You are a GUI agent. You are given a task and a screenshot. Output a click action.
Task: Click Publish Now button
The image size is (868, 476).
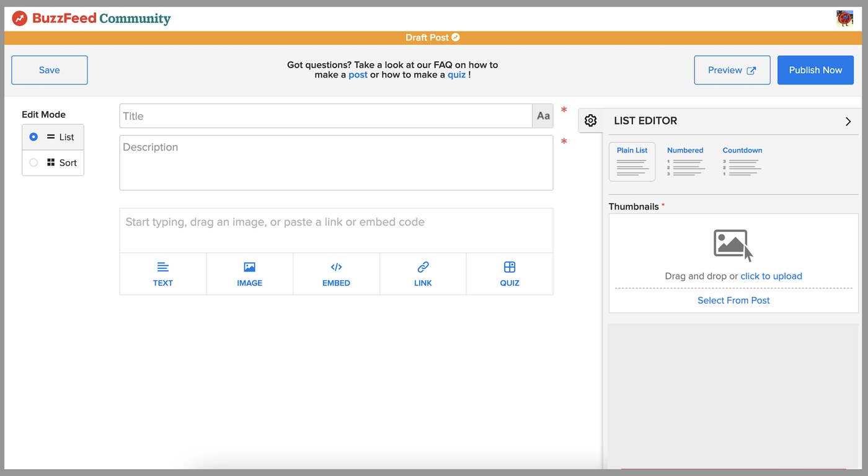pos(815,70)
